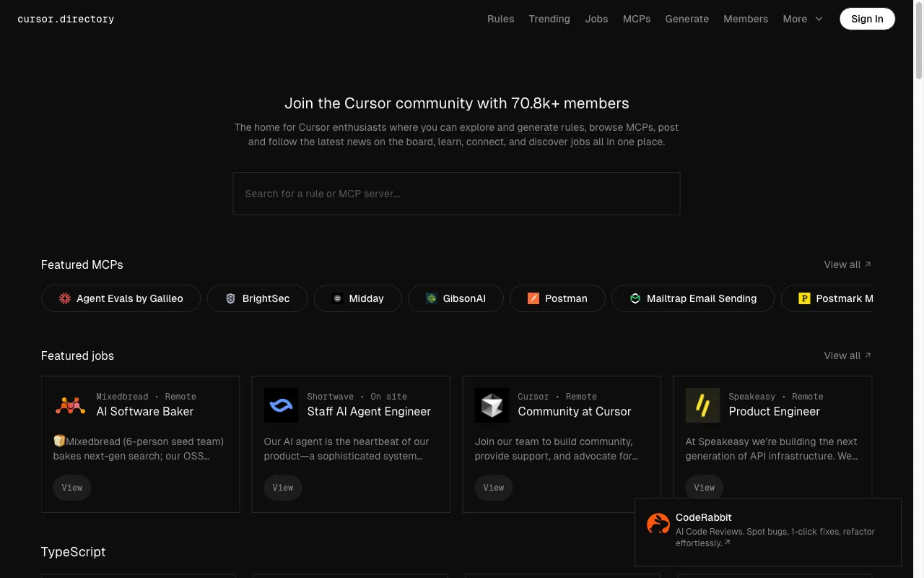
Task: Open the MCPs navigation link
Action: click(x=637, y=19)
